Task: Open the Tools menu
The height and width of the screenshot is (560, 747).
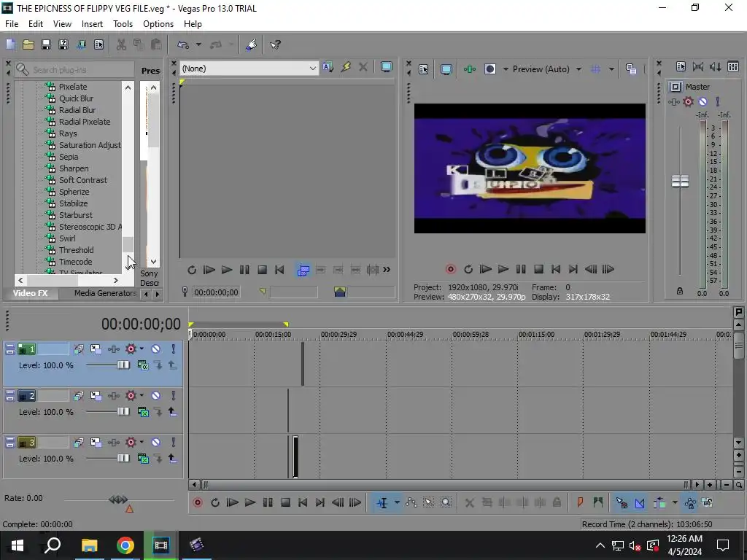Action: click(123, 24)
